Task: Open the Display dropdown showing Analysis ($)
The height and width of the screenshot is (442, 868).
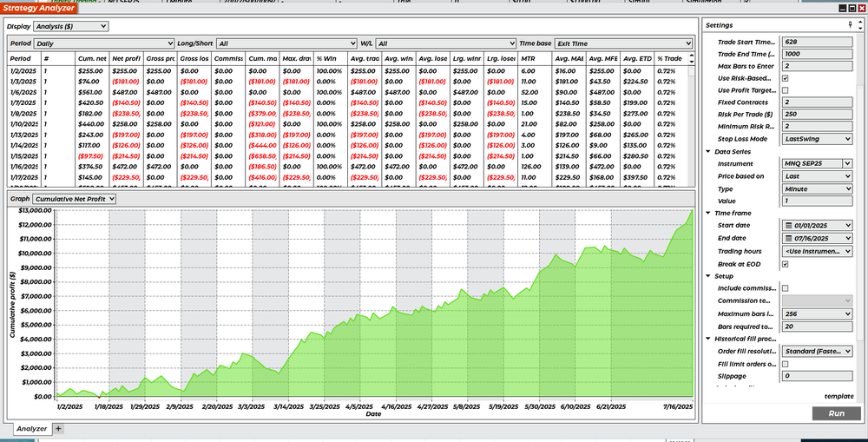Action: [x=71, y=26]
